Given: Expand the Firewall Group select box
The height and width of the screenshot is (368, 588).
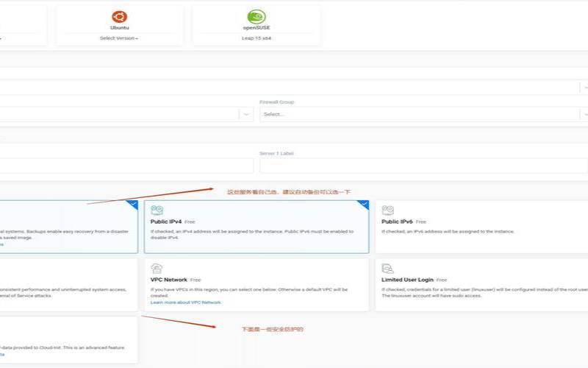Looking at the screenshot, I should point(423,114).
